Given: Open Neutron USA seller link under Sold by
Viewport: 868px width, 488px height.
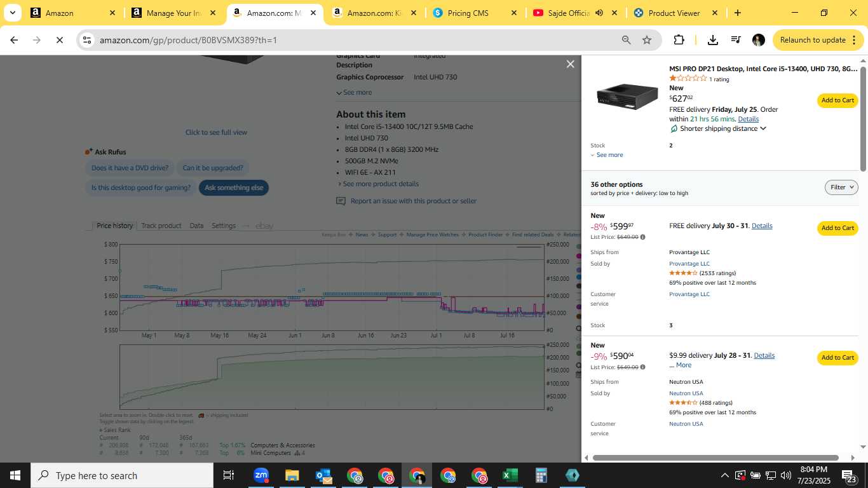Looking at the screenshot, I should coord(686,393).
